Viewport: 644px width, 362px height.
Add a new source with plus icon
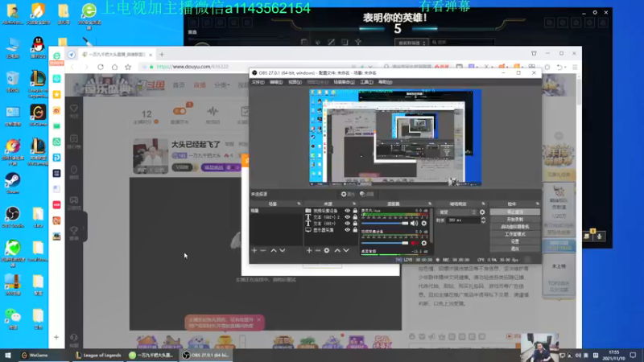tap(309, 250)
